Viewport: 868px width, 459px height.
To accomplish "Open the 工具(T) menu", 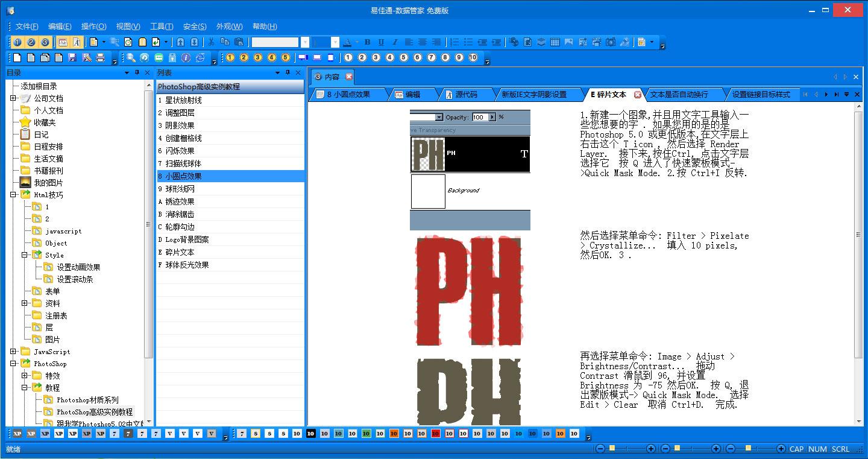I will coord(162,27).
